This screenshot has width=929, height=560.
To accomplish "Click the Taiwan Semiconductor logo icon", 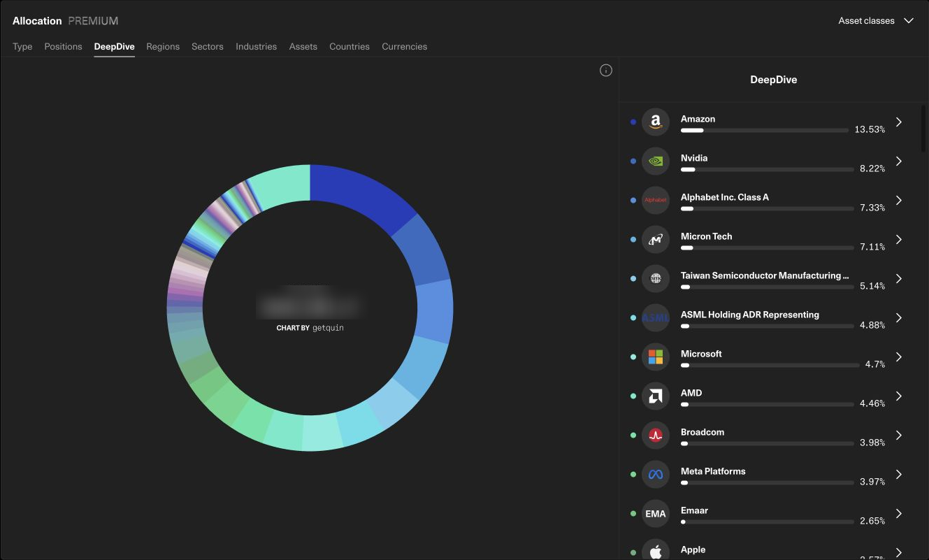I will pos(656,279).
